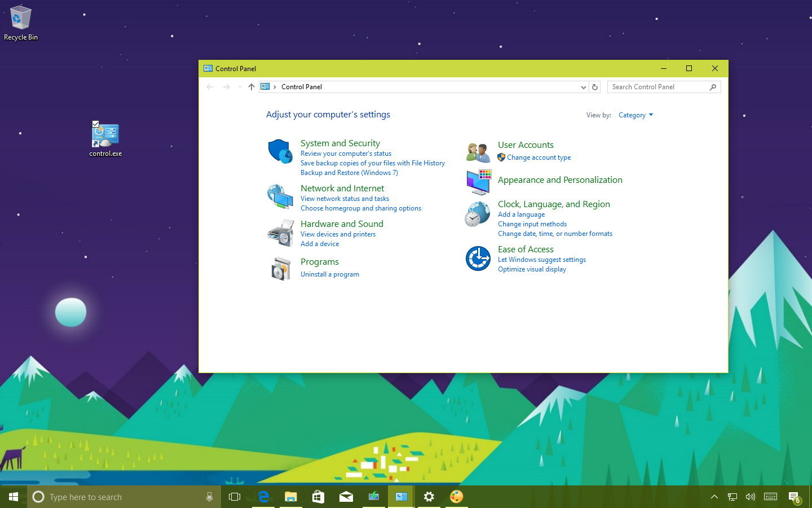
Task: Expand the address bar history dropdown
Action: click(x=583, y=86)
